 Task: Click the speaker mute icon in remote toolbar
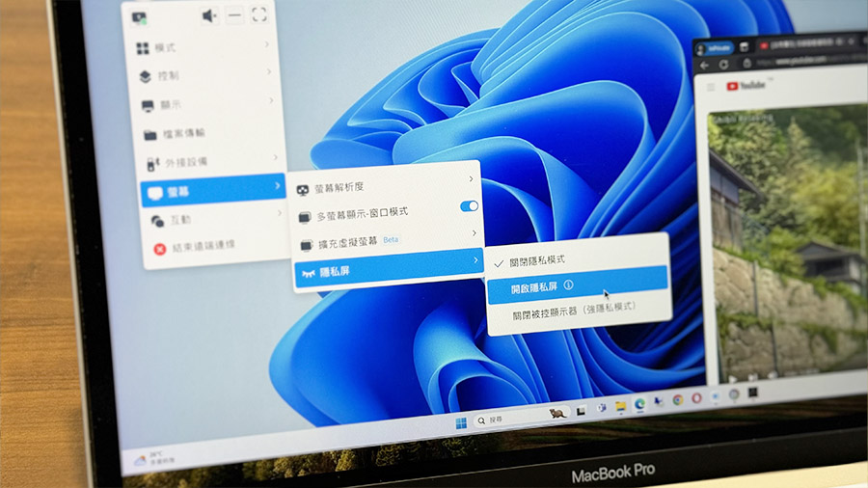coord(209,16)
